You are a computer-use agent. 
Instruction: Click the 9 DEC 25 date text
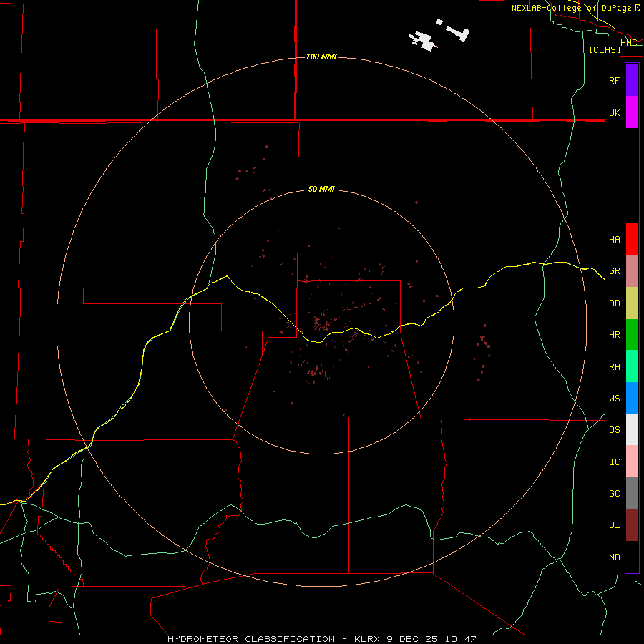(x=412, y=639)
